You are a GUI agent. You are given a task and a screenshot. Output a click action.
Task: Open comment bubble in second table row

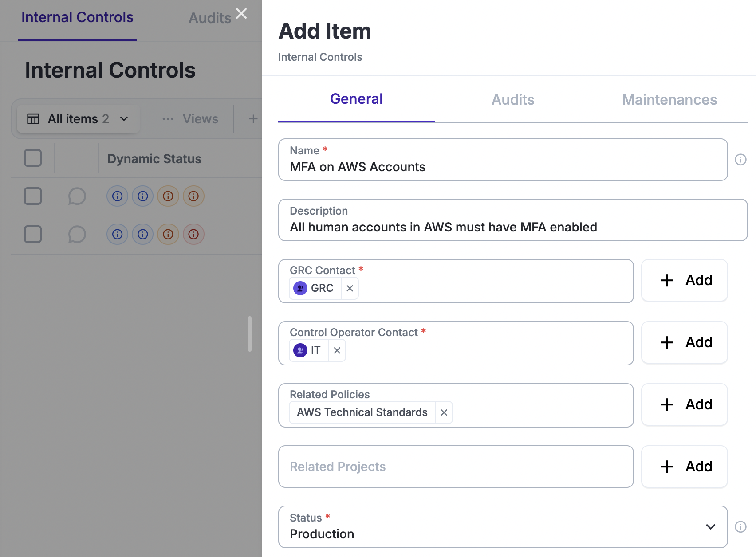click(77, 234)
